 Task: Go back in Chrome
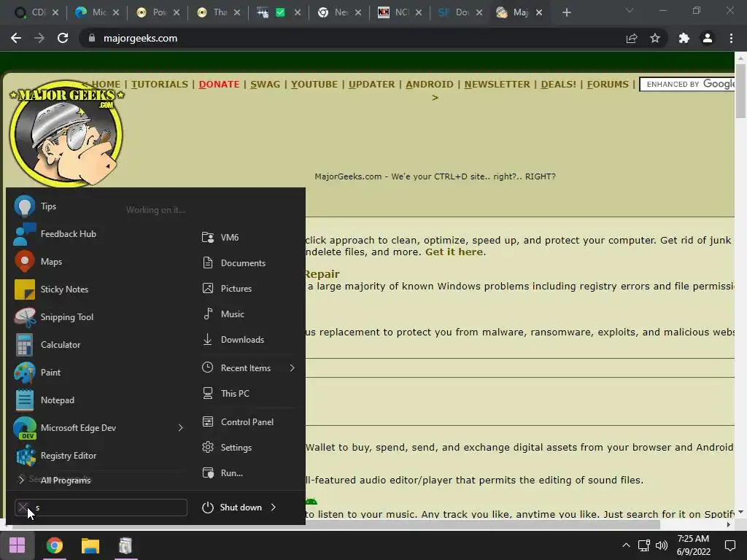coord(16,38)
